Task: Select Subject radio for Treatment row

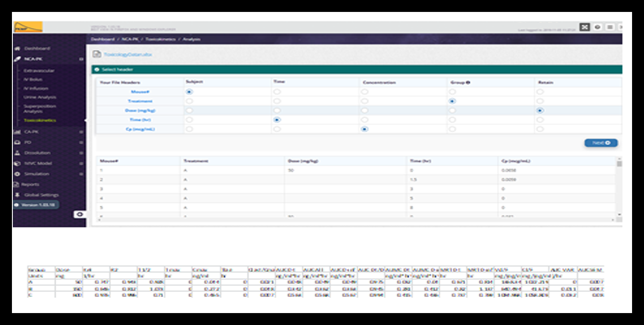Action: [x=190, y=101]
